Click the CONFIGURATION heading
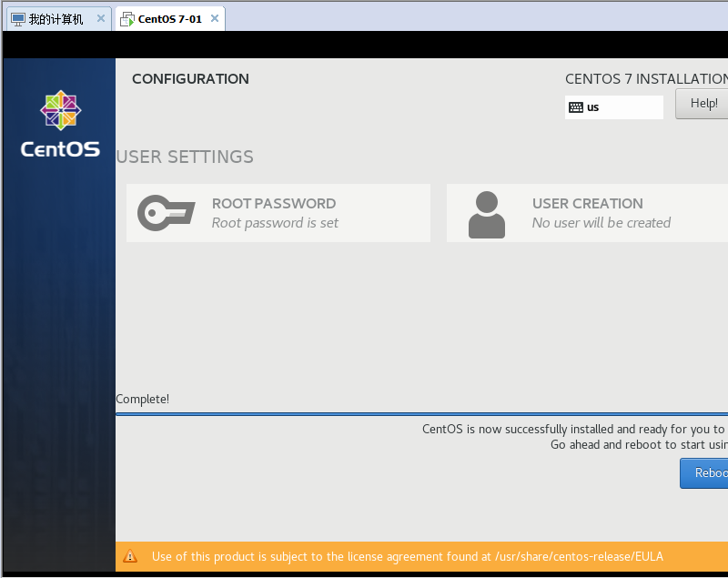 pos(190,79)
